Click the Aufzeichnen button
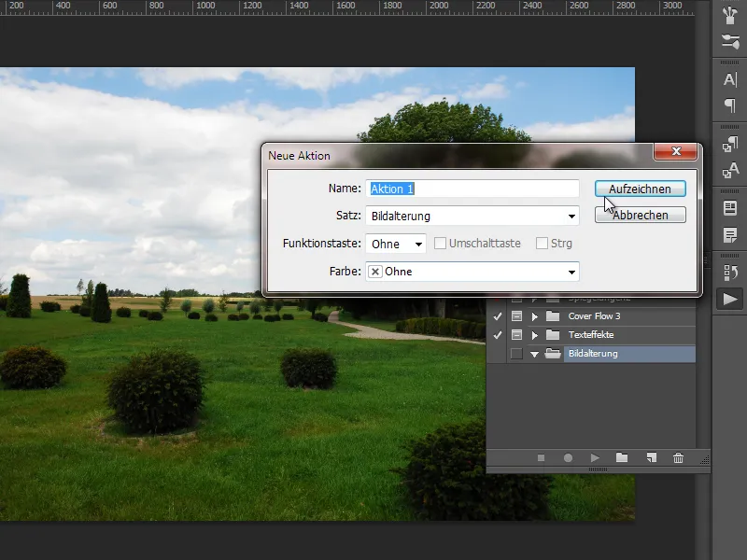The image size is (747, 560). 641,189
